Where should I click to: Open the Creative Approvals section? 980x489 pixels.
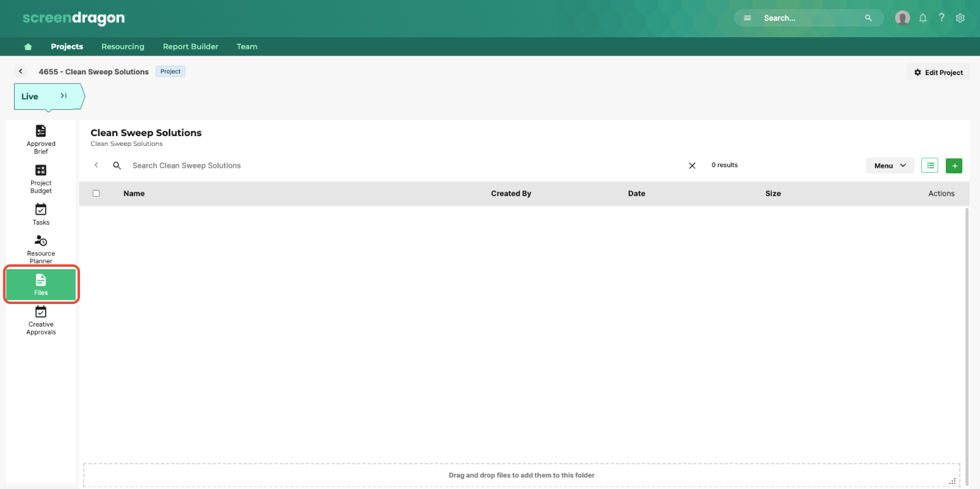[x=41, y=320]
